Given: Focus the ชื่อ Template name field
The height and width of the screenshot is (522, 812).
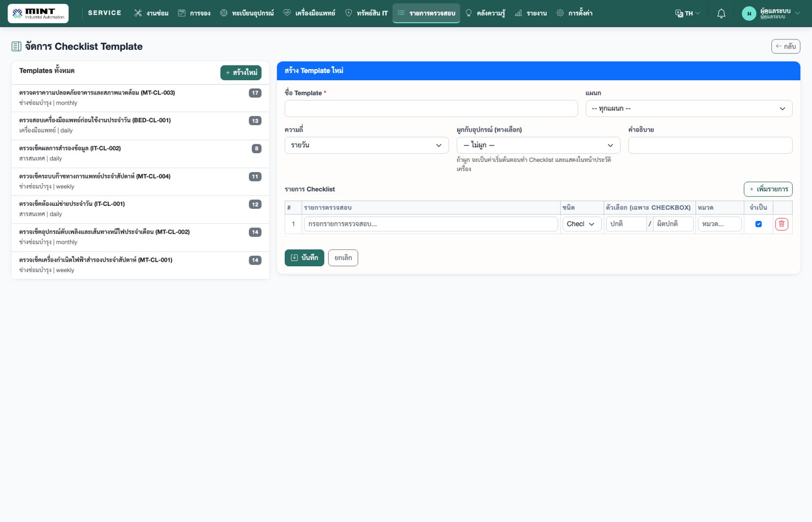Looking at the screenshot, I should tap(431, 108).
